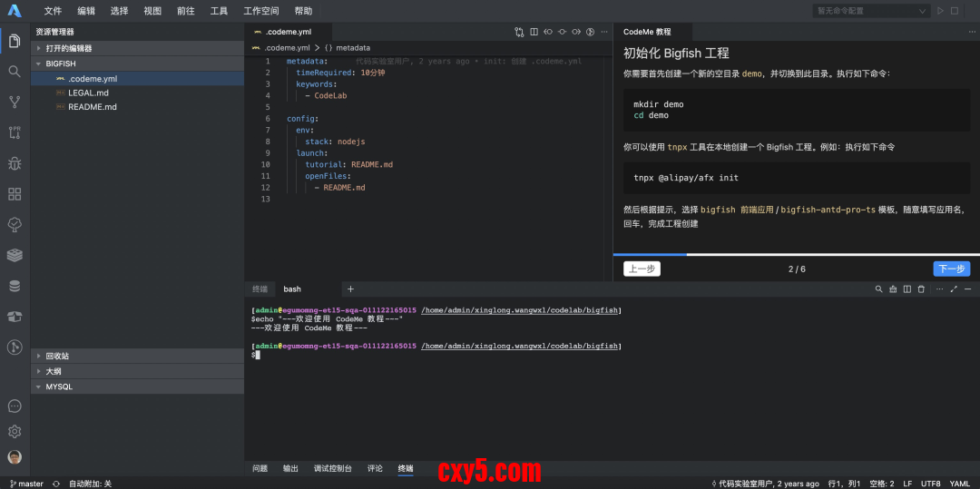980x489 pixels.
Task: Open the Source Control branch icon
Action: pyautogui.click(x=15, y=102)
